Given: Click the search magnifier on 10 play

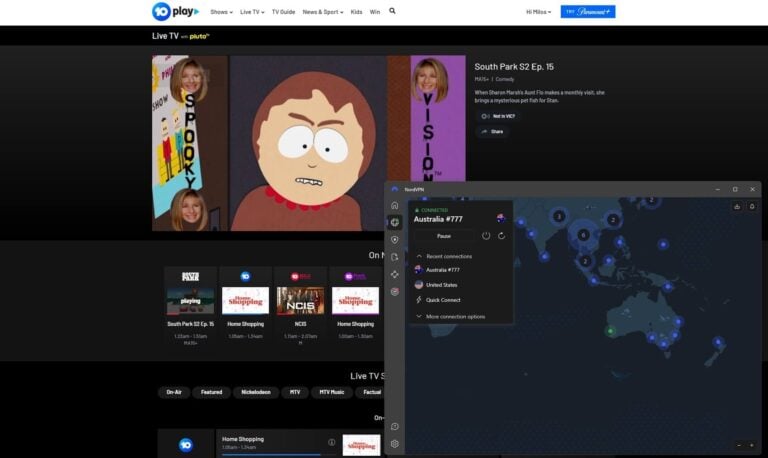Looking at the screenshot, I should click(392, 11).
